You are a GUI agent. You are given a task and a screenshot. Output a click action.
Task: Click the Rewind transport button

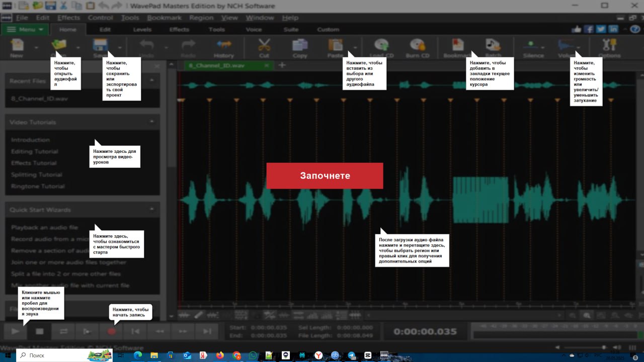point(159,331)
